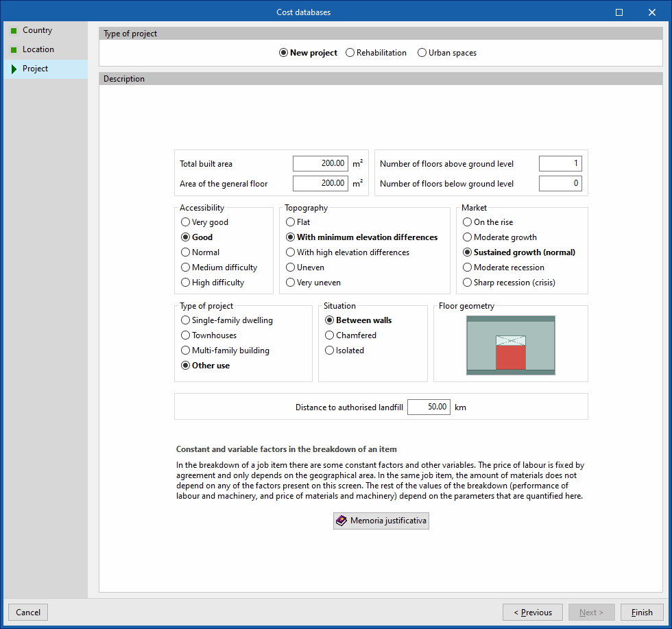Image resolution: width=672 pixels, height=629 pixels.
Task: Edit number of floors above ground level
Action: (x=560, y=163)
